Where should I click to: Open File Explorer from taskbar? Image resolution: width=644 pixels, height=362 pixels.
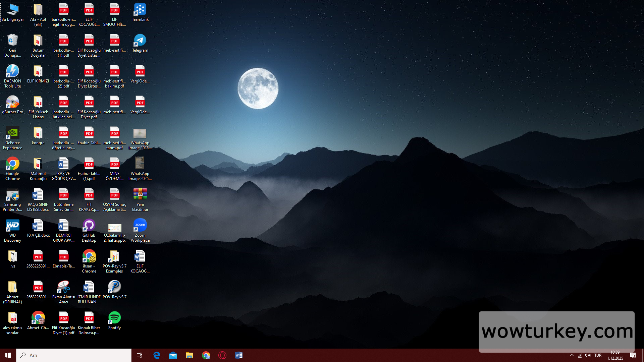190,355
